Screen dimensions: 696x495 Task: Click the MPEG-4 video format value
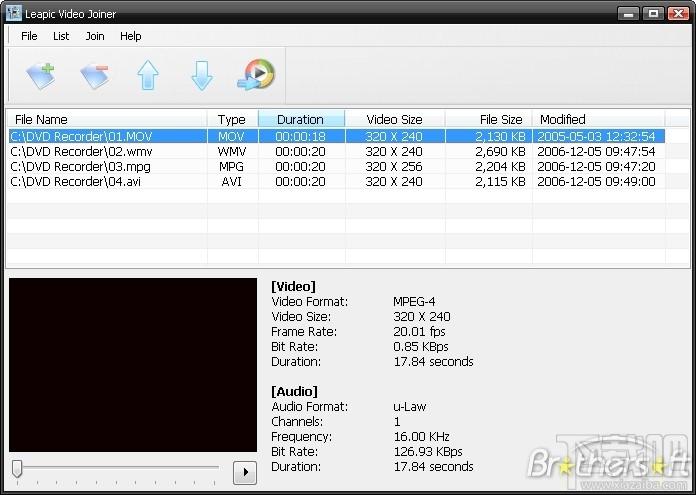coord(414,302)
